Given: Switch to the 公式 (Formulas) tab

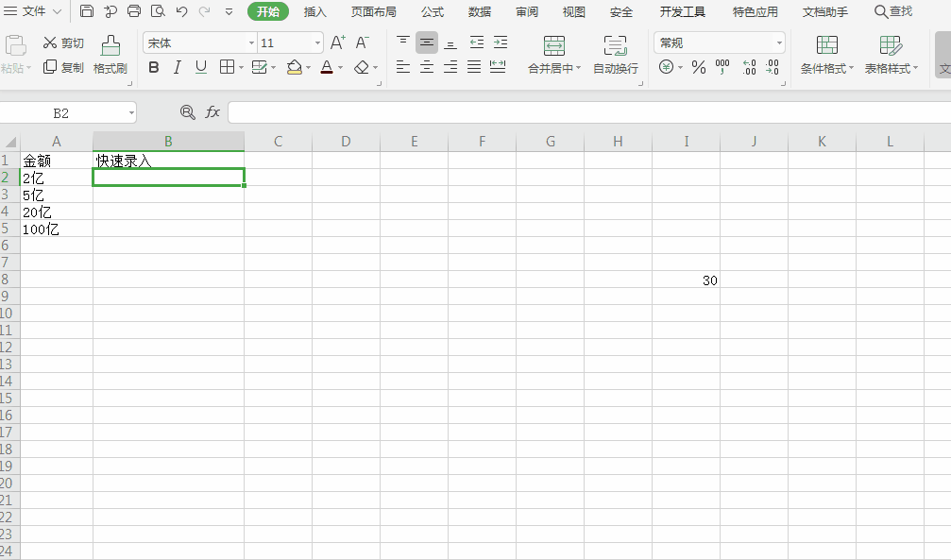Looking at the screenshot, I should [x=433, y=11].
